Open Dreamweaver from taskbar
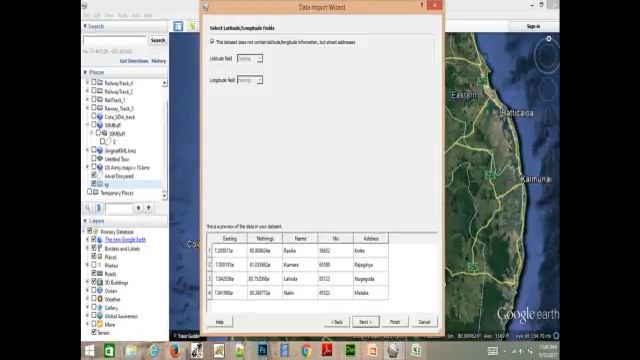 tap(350, 351)
